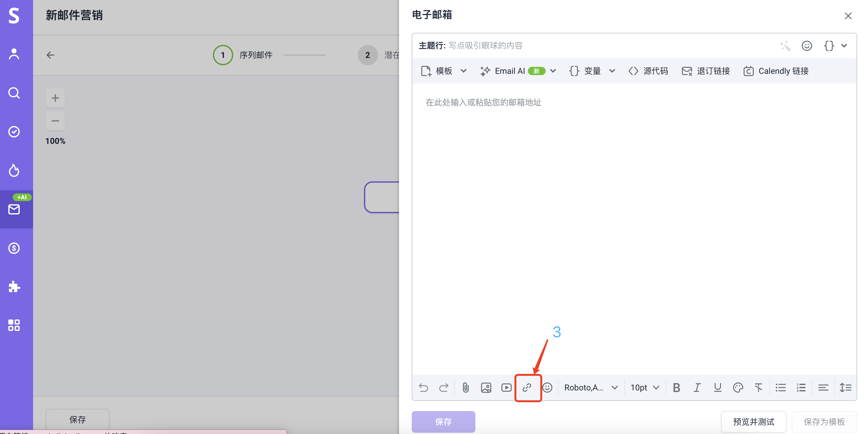Open line height options
868x434 pixels.
coord(845,388)
